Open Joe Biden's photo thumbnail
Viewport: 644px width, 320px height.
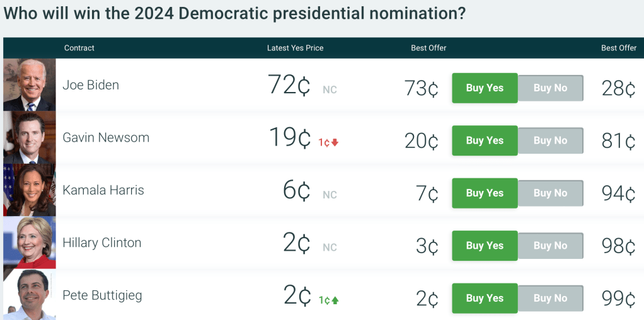29,85
